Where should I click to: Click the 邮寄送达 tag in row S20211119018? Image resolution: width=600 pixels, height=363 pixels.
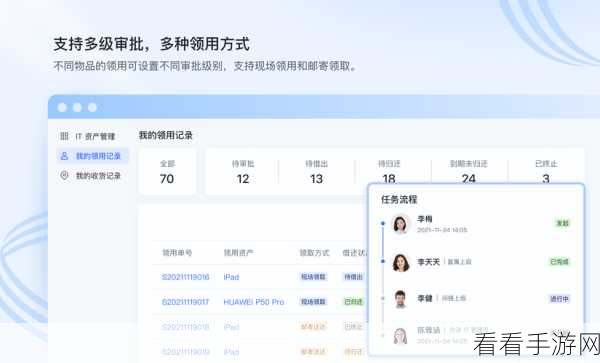pos(313,327)
